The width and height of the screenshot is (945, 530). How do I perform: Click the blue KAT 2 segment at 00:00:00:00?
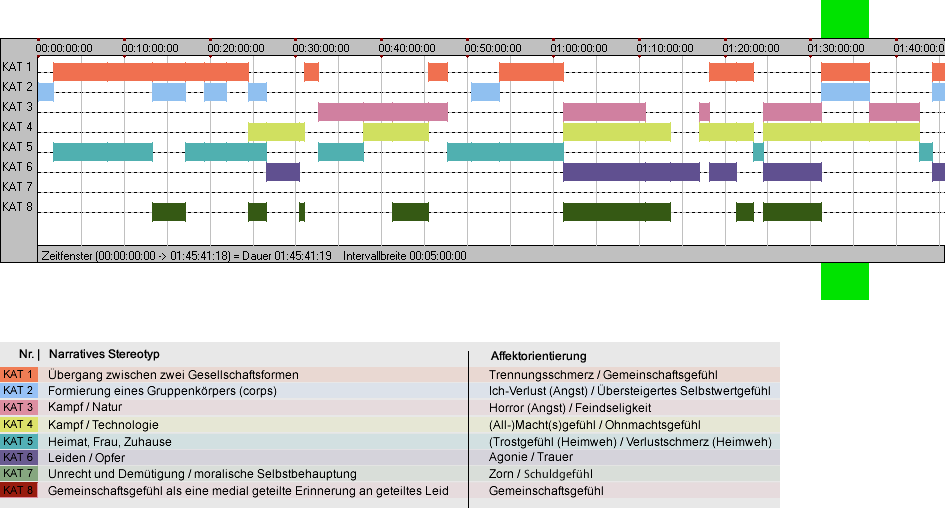tap(46, 92)
